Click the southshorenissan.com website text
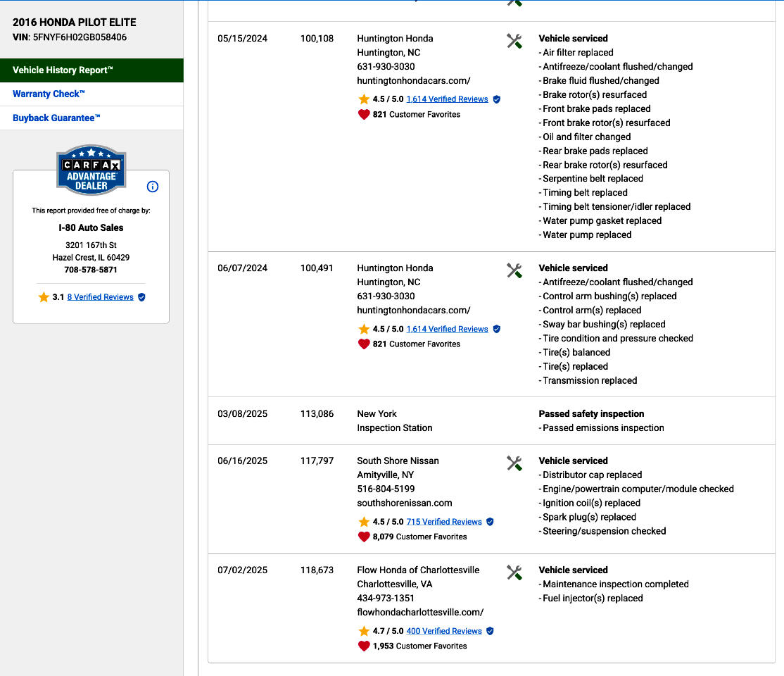The height and width of the screenshot is (676, 784). coord(405,503)
